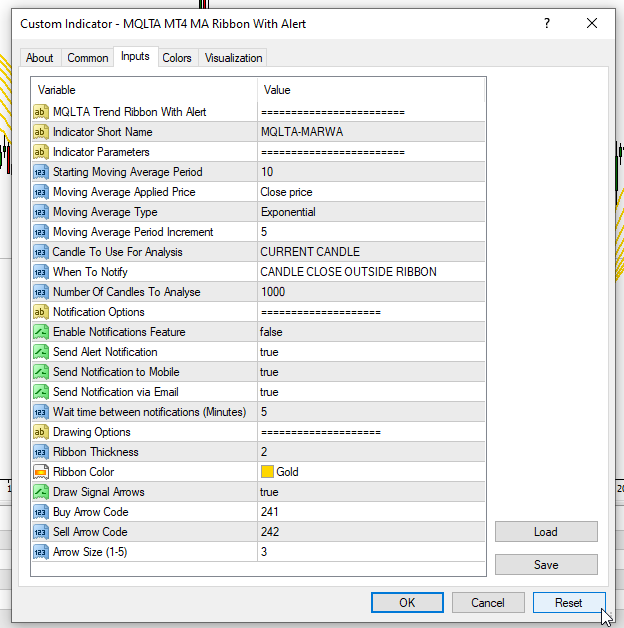Switch to the Colors tab
The height and width of the screenshot is (628, 624).
click(177, 58)
